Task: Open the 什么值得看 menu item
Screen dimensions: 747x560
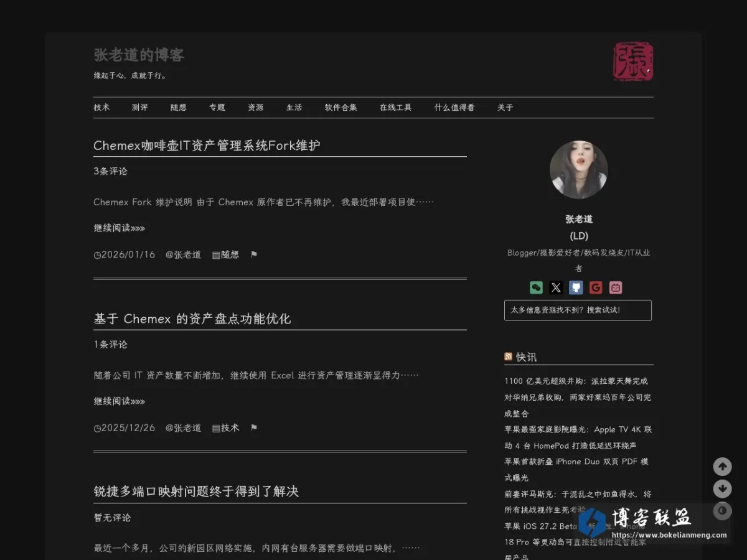Action: pyautogui.click(x=454, y=108)
